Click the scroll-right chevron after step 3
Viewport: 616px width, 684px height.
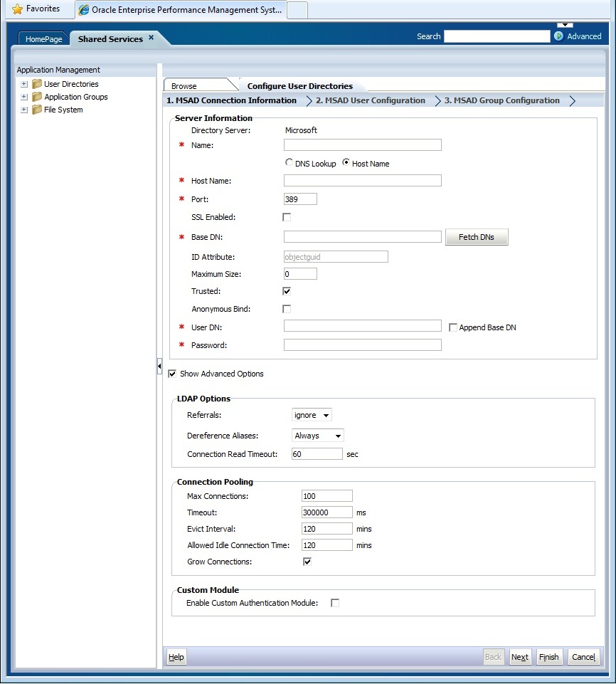pos(573,101)
